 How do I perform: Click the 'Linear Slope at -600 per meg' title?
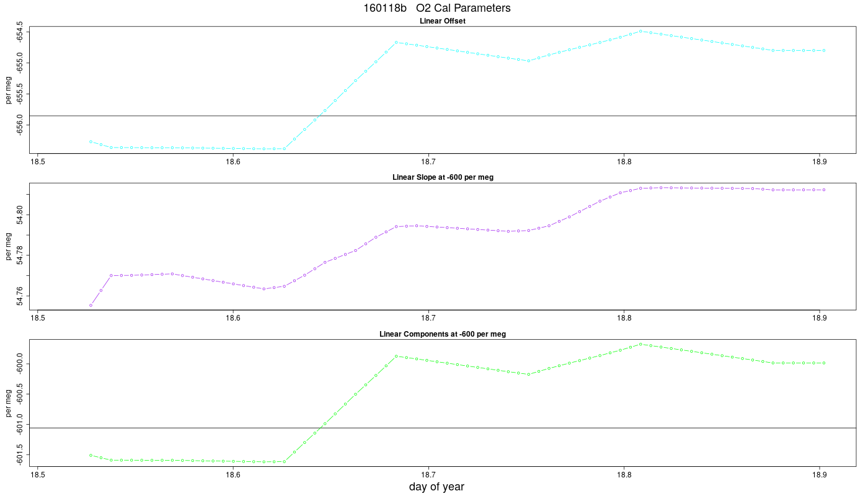click(x=443, y=177)
